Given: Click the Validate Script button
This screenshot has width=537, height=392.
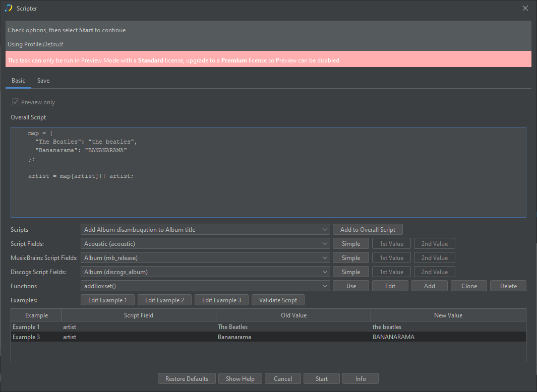Looking at the screenshot, I should click(x=278, y=300).
